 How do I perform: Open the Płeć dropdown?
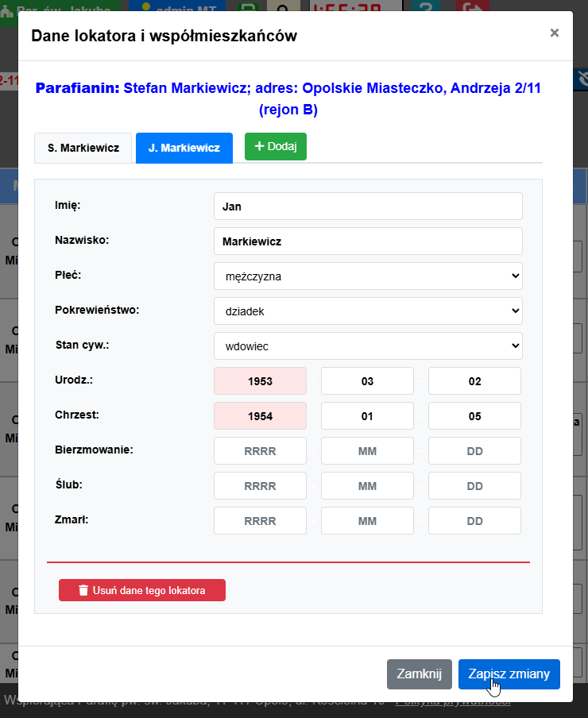pyautogui.click(x=368, y=276)
